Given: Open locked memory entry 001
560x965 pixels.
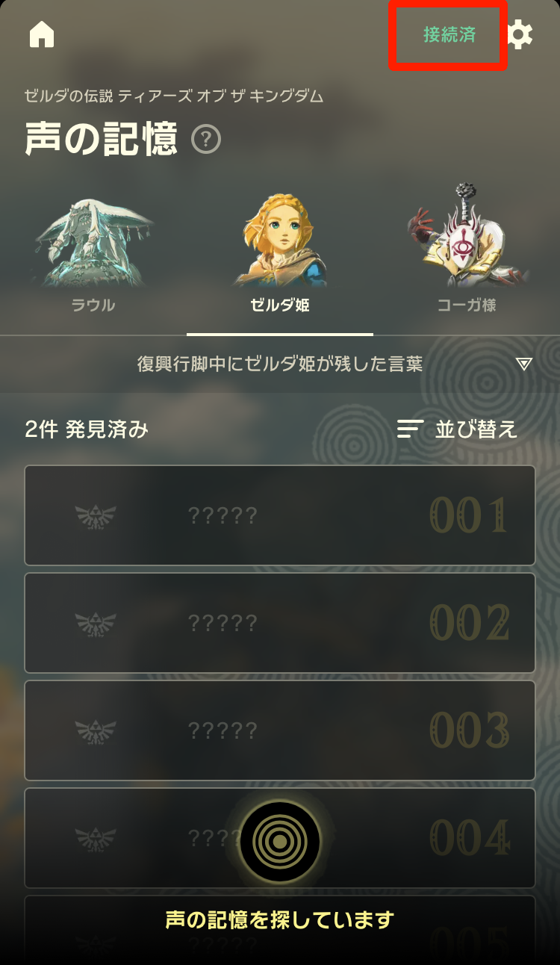Looking at the screenshot, I should [x=280, y=515].
